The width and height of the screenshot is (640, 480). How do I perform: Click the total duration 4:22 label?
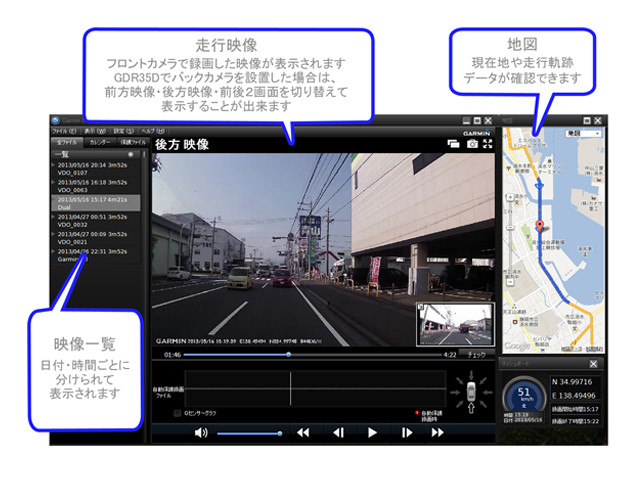click(449, 355)
